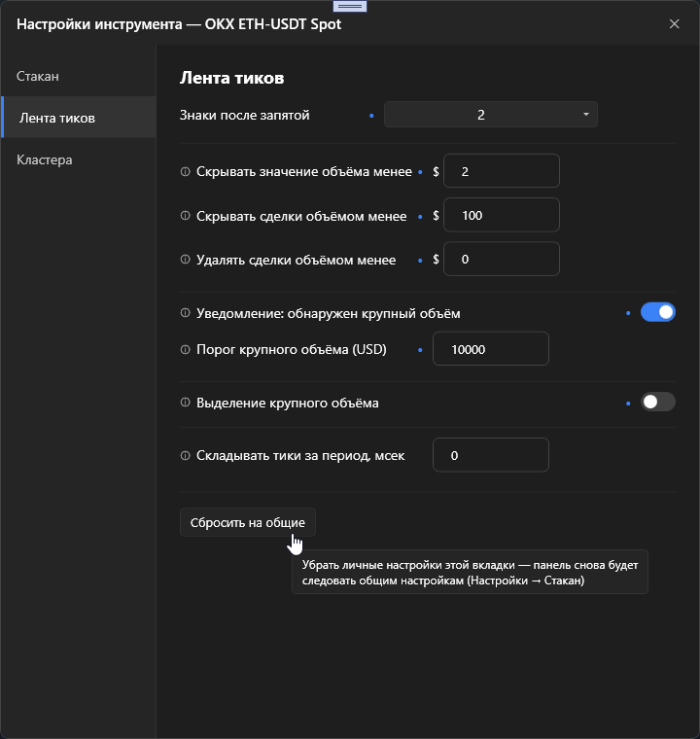
Task: Click the blue dot beside Скрывать сделки объёмом менее
Action: (x=420, y=217)
